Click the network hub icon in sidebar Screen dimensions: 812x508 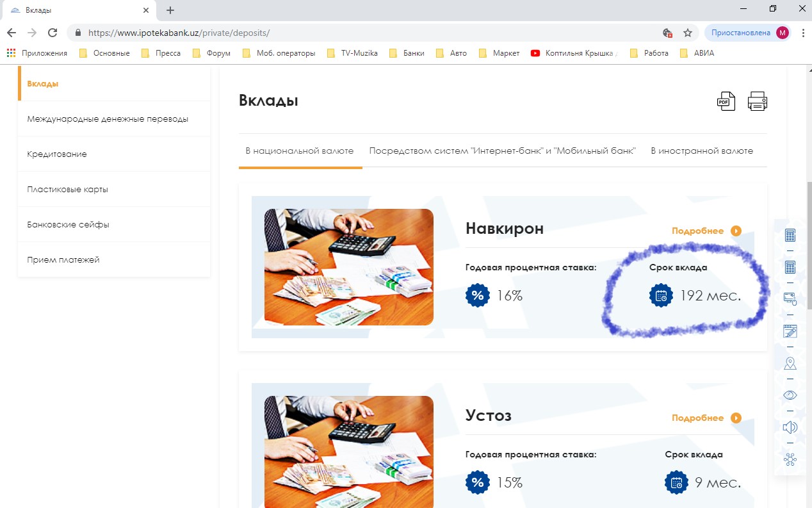(x=790, y=459)
